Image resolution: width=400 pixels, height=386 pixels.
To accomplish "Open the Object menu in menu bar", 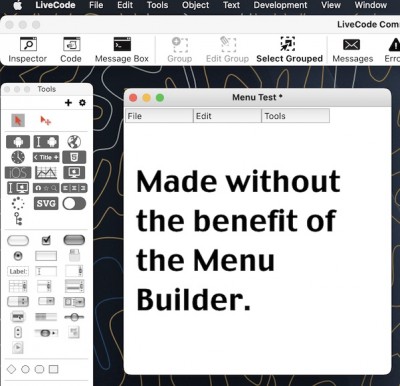I will (x=196, y=5).
